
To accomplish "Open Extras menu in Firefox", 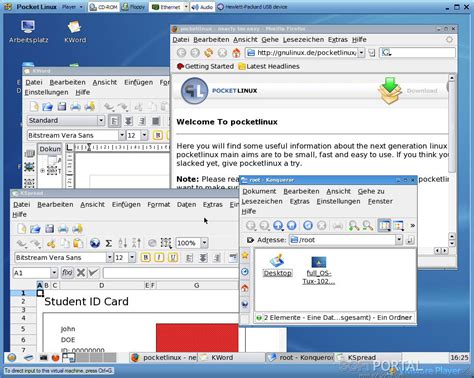I will click(x=338, y=40).
